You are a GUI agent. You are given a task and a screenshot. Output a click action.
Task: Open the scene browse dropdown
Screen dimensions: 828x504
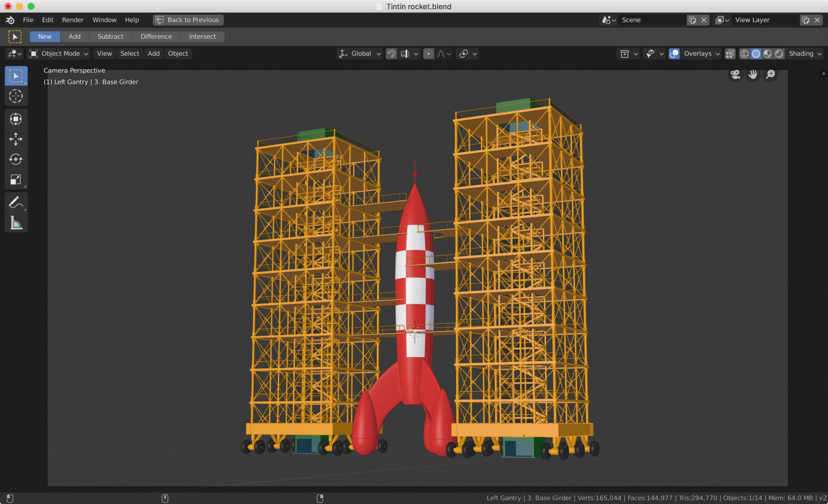click(x=609, y=20)
